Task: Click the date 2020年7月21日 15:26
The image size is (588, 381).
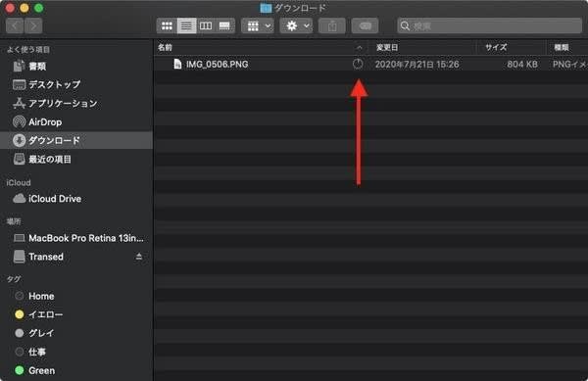Action: click(417, 65)
